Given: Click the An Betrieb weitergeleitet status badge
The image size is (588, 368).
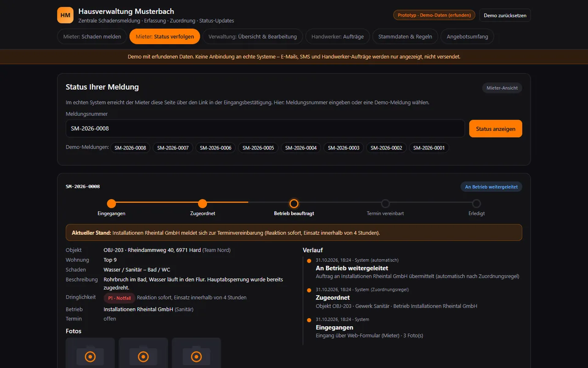Looking at the screenshot, I should [492, 187].
